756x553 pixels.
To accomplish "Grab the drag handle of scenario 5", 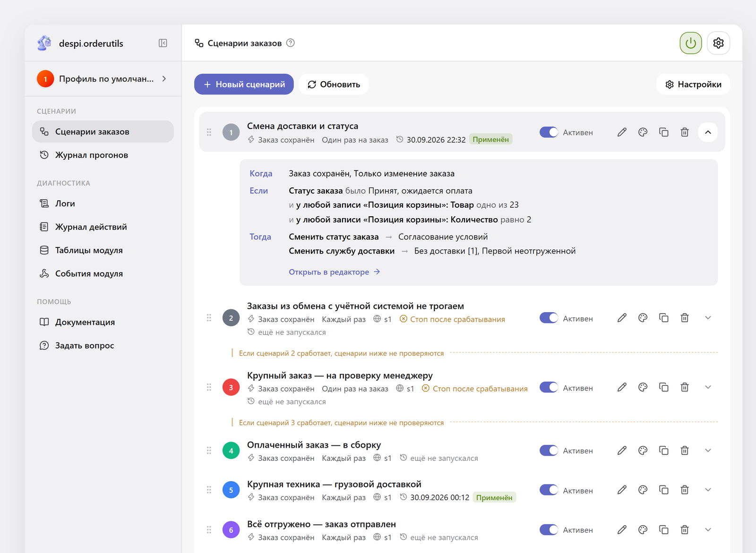I will point(209,490).
